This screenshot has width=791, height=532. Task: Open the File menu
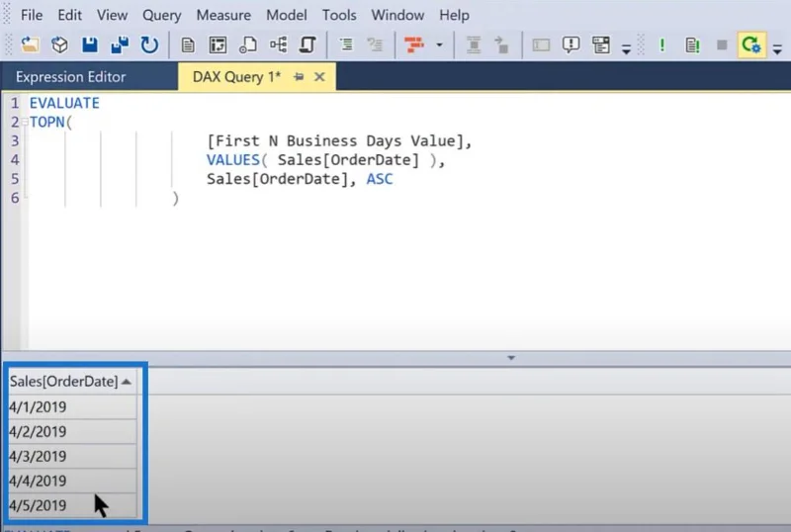[32, 15]
